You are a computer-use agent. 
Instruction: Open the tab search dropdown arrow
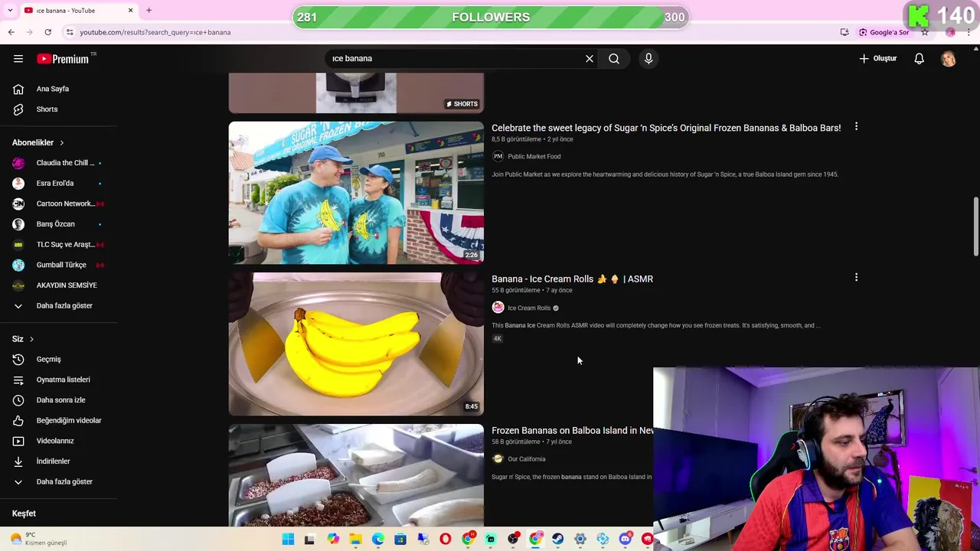[9, 11]
